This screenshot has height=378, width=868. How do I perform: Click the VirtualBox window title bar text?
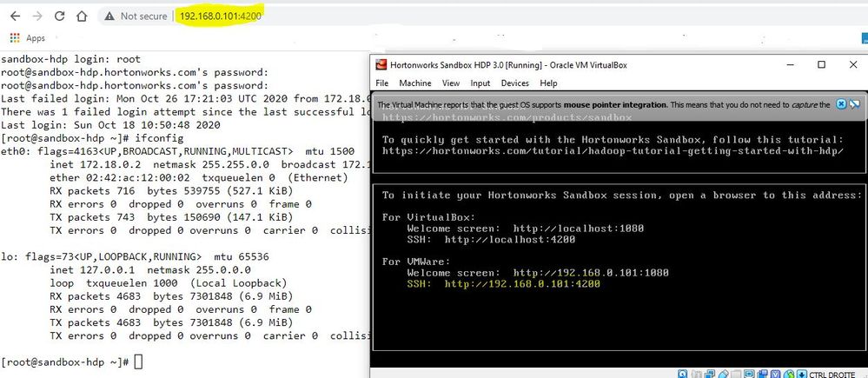pos(508,65)
